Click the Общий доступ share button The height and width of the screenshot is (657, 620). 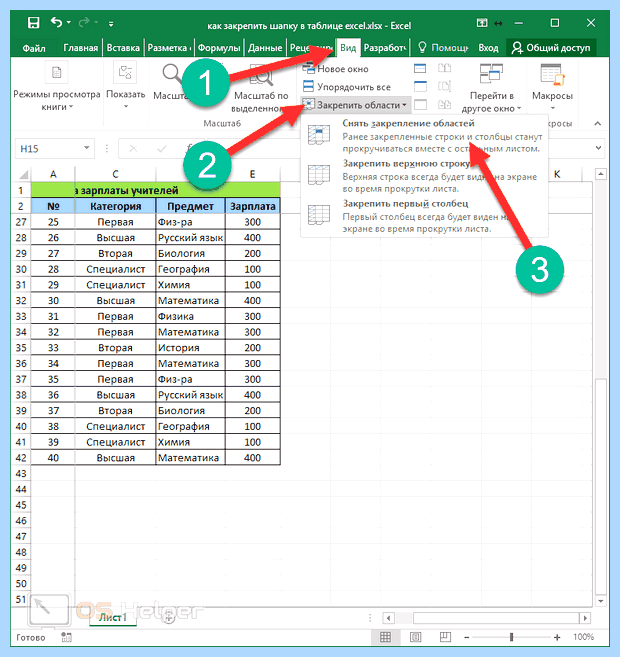[551, 48]
